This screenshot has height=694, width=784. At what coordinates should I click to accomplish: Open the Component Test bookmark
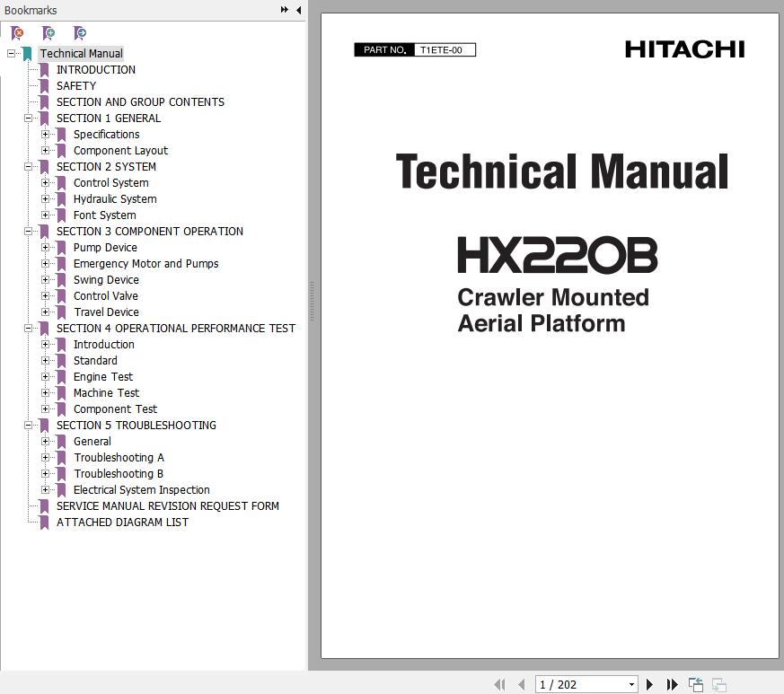point(115,409)
